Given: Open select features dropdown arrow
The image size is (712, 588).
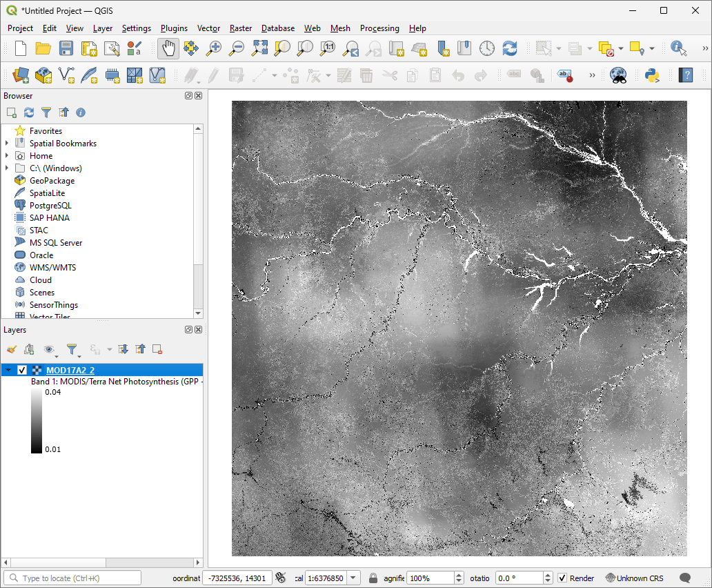Looking at the screenshot, I should coord(559,48).
